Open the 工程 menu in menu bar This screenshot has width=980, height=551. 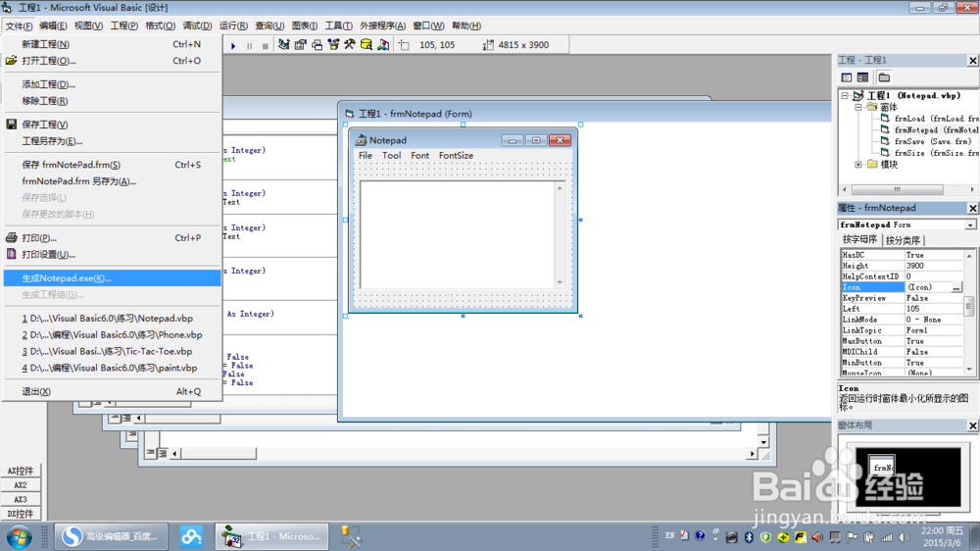(x=124, y=25)
